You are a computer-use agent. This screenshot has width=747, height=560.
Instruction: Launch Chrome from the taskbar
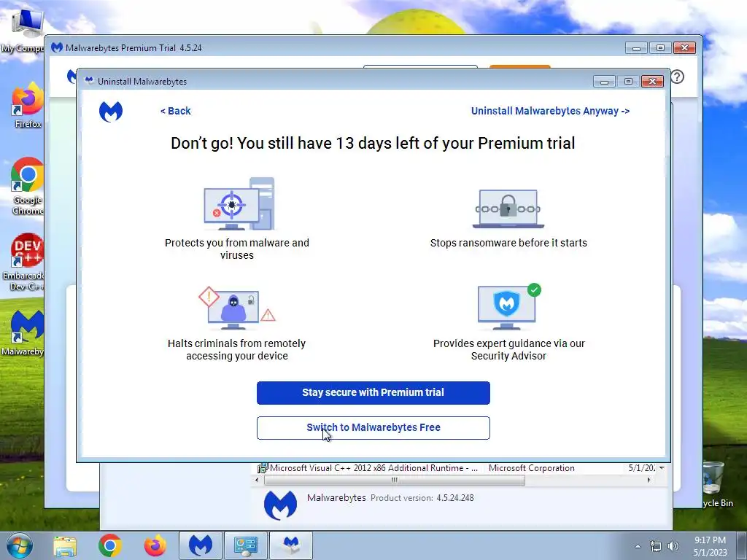point(110,545)
